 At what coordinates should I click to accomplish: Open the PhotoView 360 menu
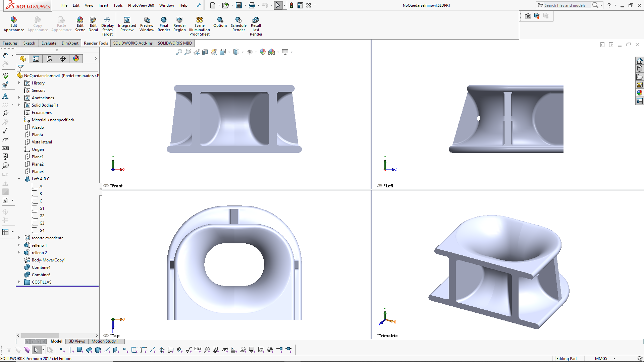(141, 5)
